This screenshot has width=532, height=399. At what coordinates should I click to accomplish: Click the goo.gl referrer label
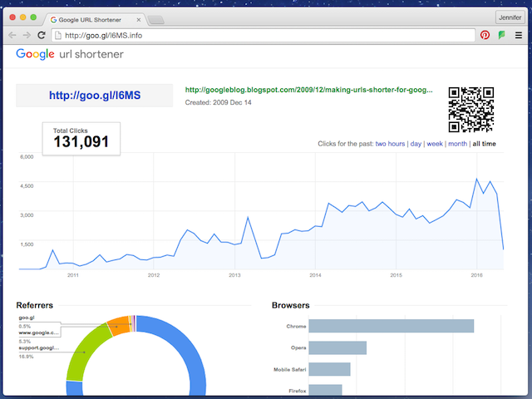pyautogui.click(x=27, y=318)
